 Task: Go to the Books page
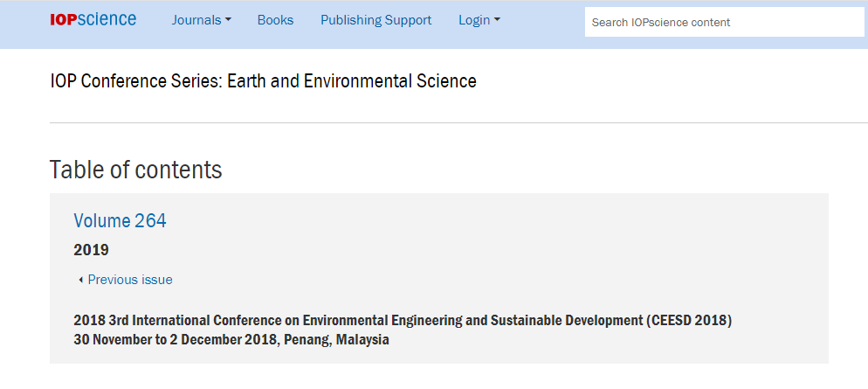pyautogui.click(x=275, y=20)
